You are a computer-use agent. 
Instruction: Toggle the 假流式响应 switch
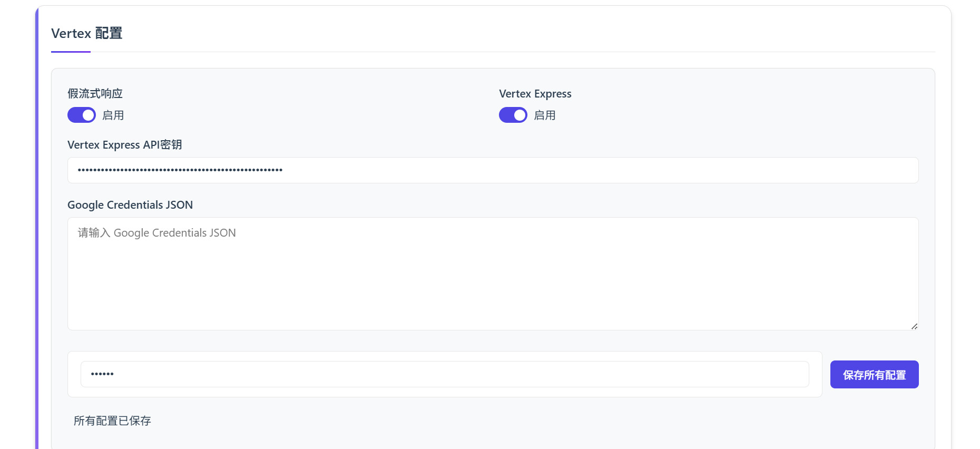pyautogui.click(x=82, y=115)
